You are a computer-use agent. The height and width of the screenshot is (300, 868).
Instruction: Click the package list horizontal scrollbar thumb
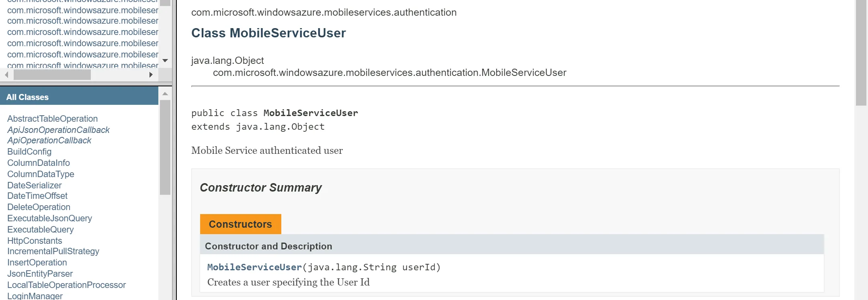(52, 75)
